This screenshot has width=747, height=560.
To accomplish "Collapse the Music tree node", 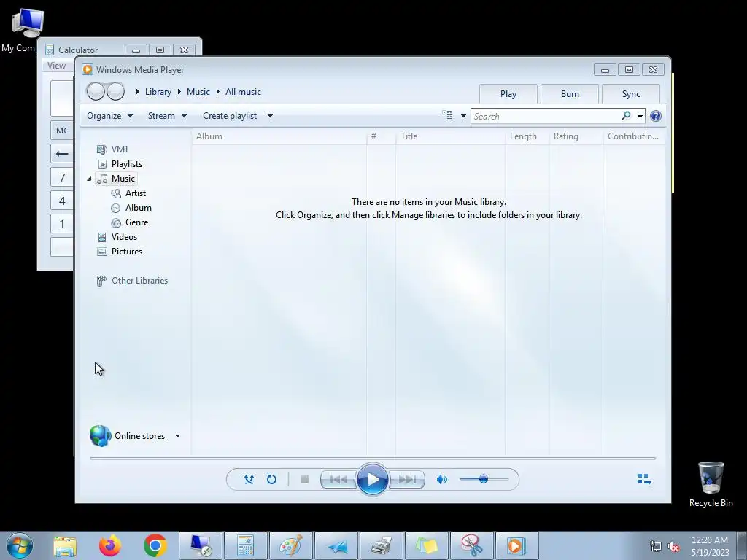I will tap(89, 179).
